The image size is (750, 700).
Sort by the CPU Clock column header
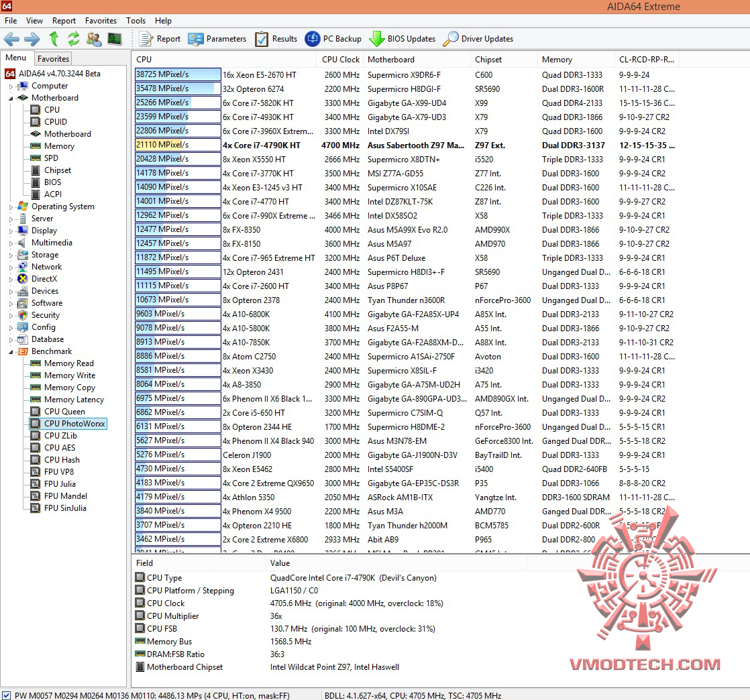point(341,60)
